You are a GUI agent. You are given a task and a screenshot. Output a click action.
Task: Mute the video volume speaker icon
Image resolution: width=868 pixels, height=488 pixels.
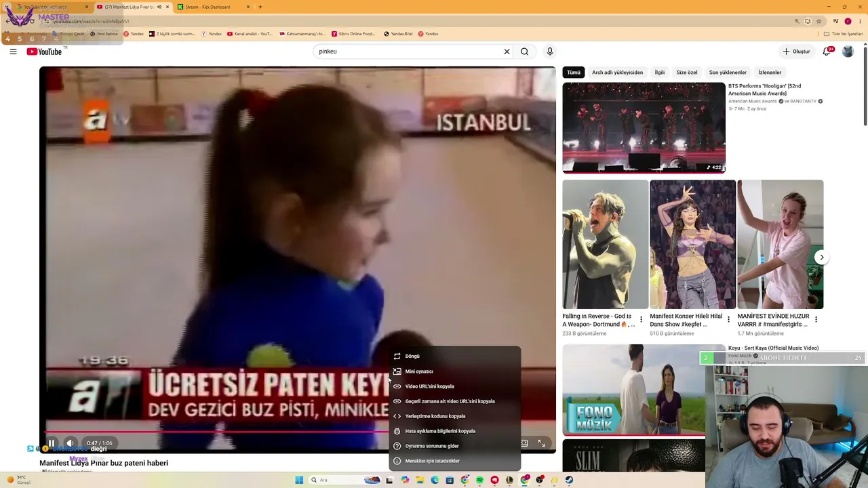[x=70, y=443]
